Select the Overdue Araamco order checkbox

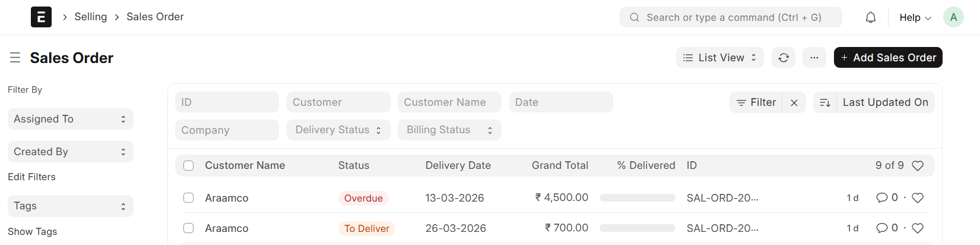(189, 198)
